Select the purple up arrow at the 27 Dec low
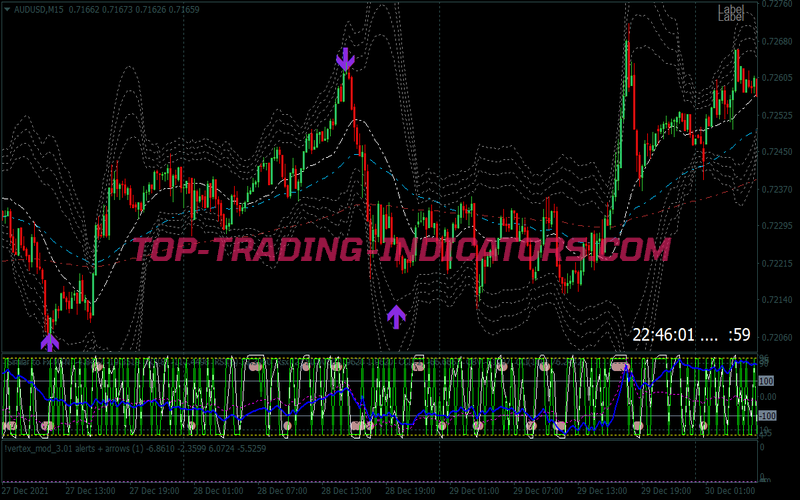Screen dimensions: 800x500 click(x=49, y=342)
